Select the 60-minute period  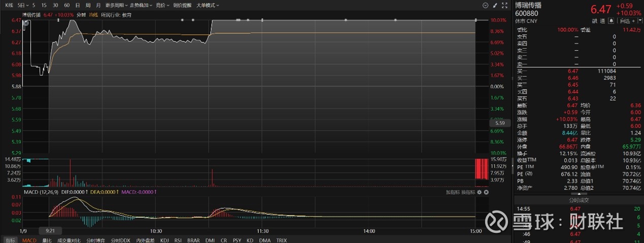pos(66,5)
